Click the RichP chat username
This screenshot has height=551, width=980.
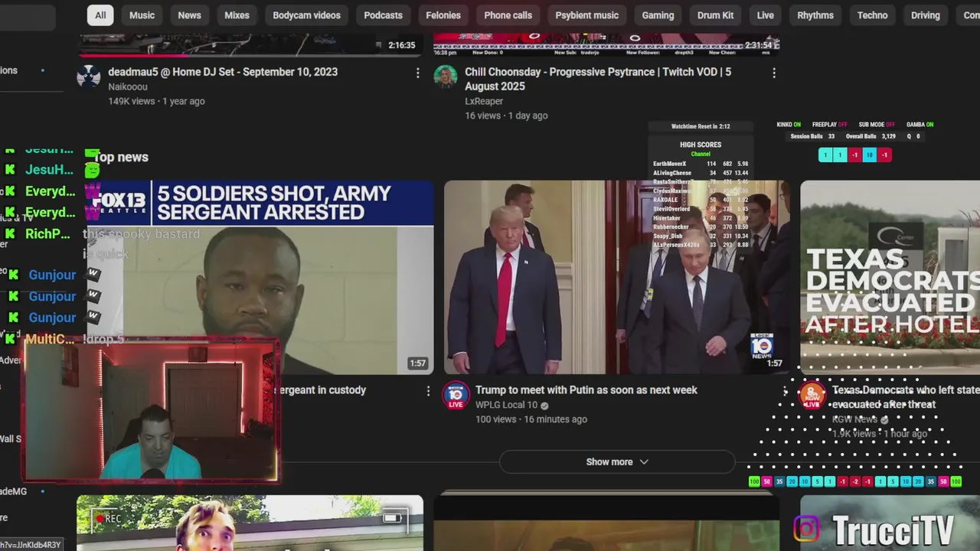point(48,234)
